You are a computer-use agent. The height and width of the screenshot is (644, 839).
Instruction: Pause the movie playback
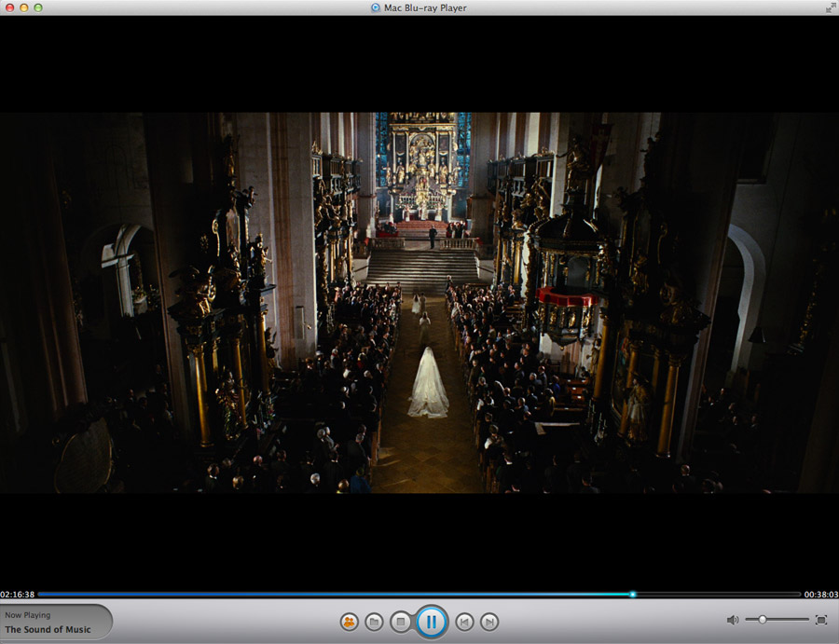[432, 622]
